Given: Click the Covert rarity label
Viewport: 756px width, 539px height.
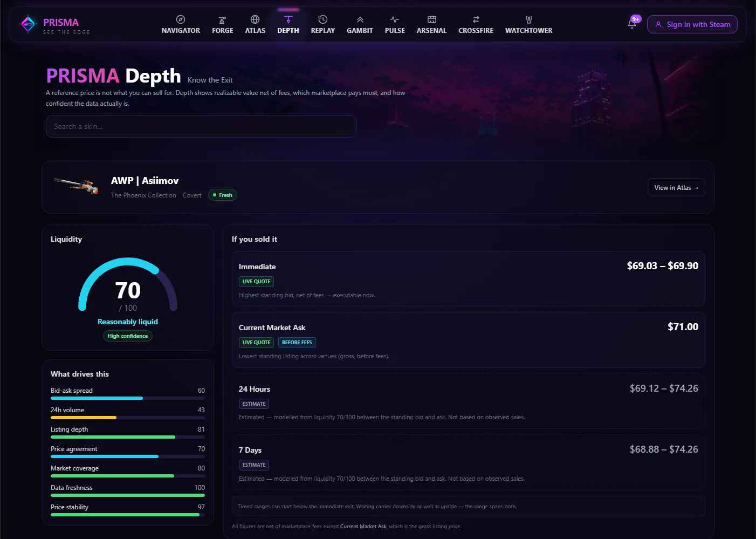Looking at the screenshot, I should 192,195.
